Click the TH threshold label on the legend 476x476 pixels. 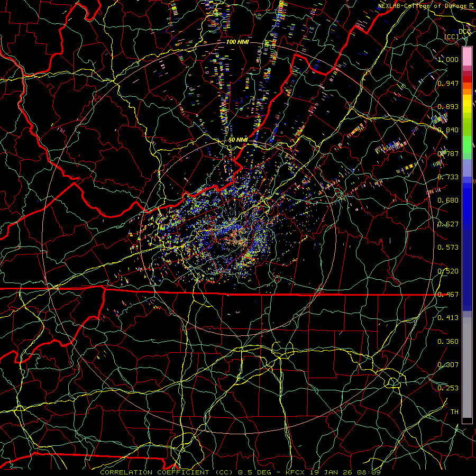[454, 412]
